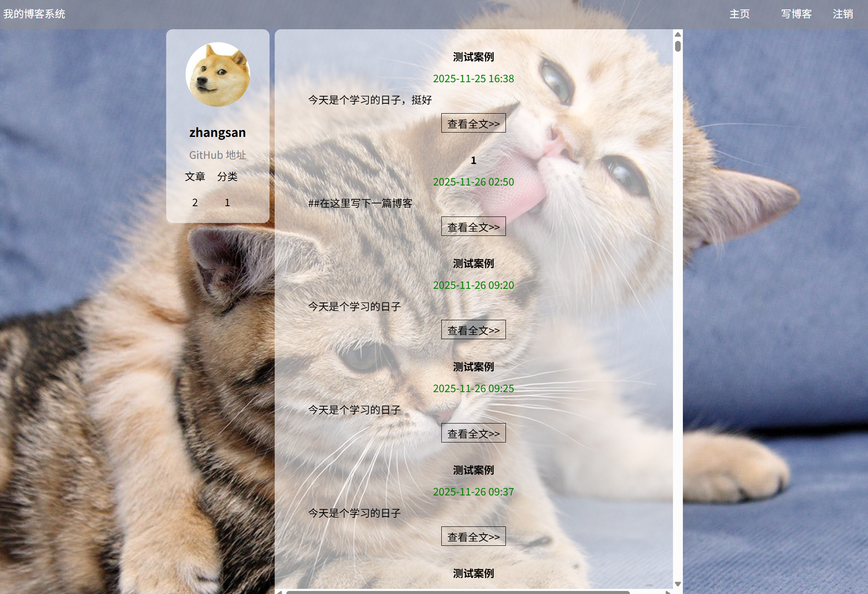
Task: Open 查看全文 for 09:37 post
Action: click(x=473, y=537)
